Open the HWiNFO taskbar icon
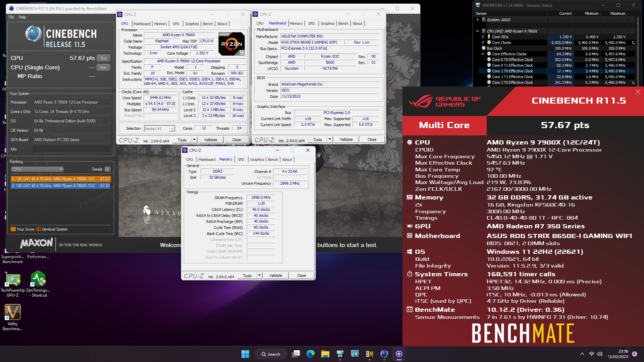 coord(340,354)
